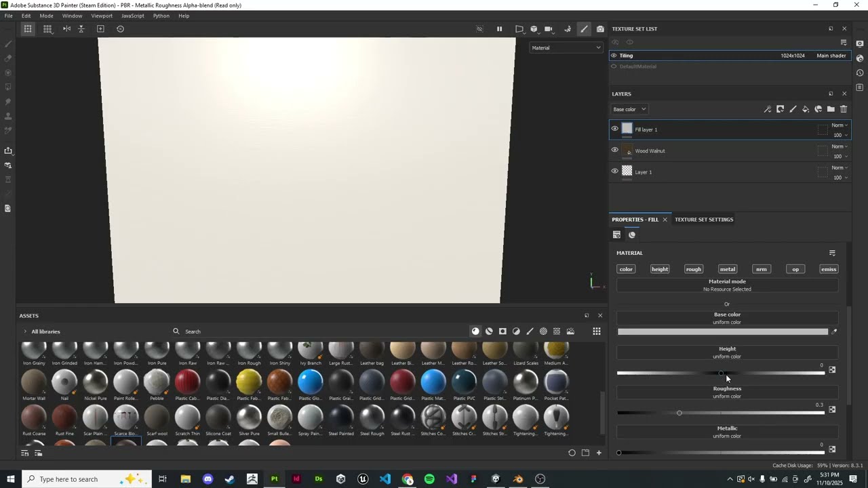Open the Log side panel icon

coord(860,87)
